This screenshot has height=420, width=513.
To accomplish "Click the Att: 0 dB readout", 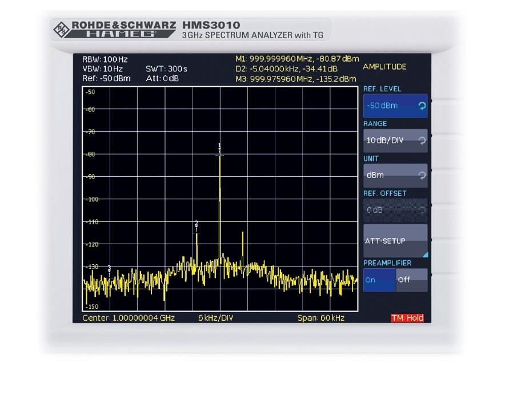I will tap(162, 78).
